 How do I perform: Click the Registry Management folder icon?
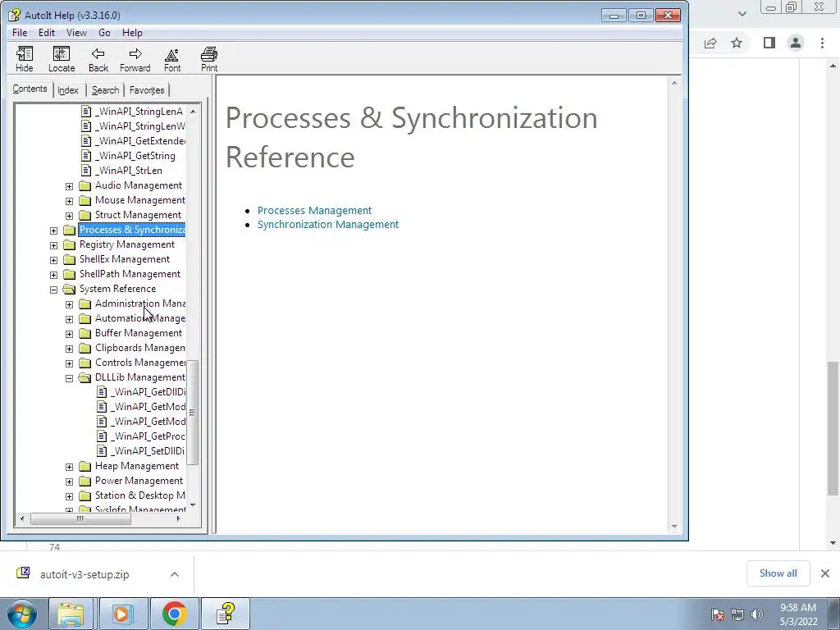tap(69, 244)
